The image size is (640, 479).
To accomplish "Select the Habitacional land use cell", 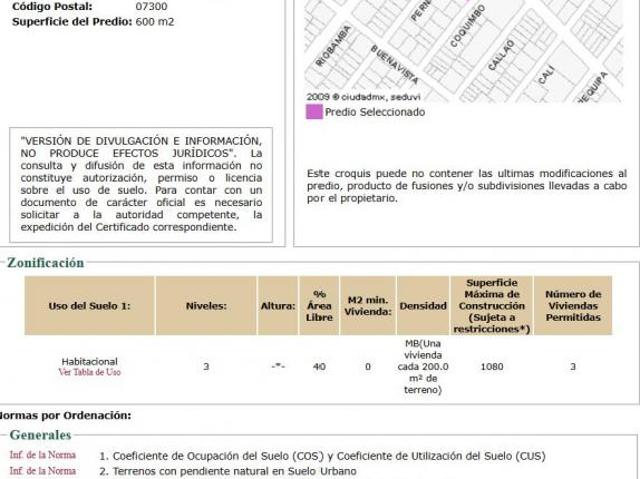I will tap(89, 361).
